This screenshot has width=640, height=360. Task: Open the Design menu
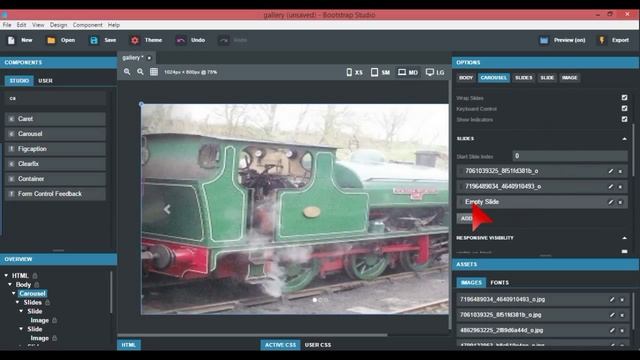click(58, 25)
